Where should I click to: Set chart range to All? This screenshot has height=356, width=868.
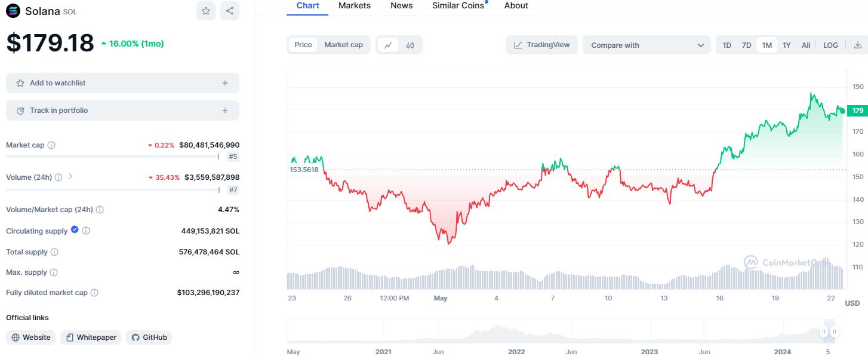point(806,45)
